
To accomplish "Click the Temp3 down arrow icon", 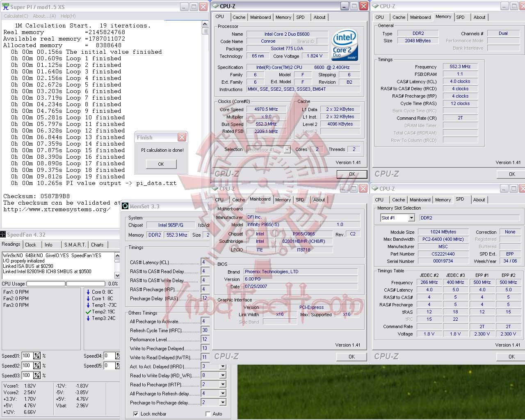I will 88,318.
